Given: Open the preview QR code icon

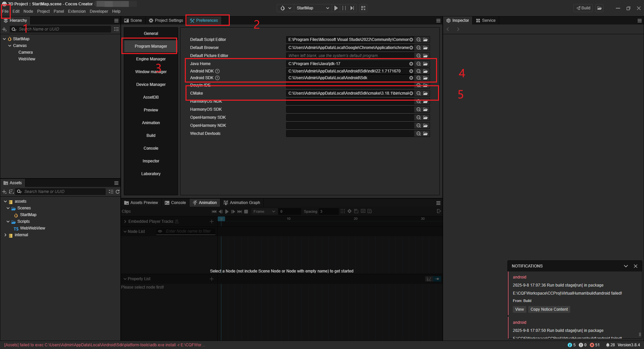Looking at the screenshot, I should (x=363, y=8).
